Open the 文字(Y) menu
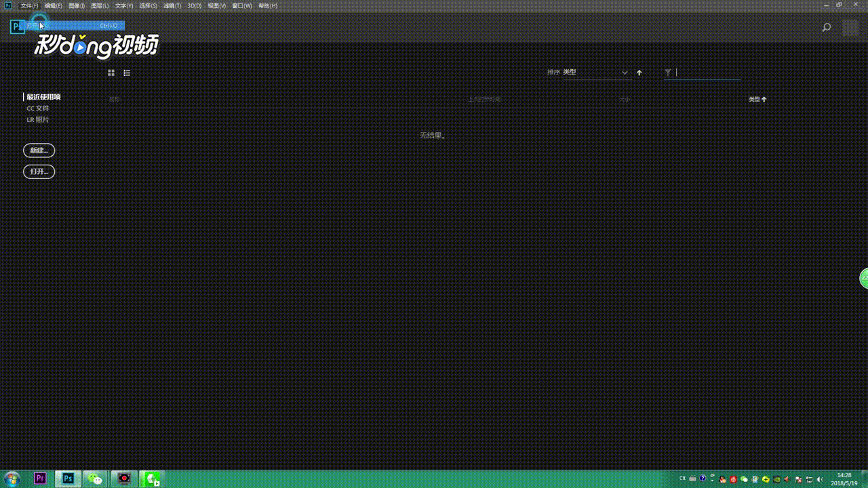868x488 pixels. pyautogui.click(x=124, y=5)
